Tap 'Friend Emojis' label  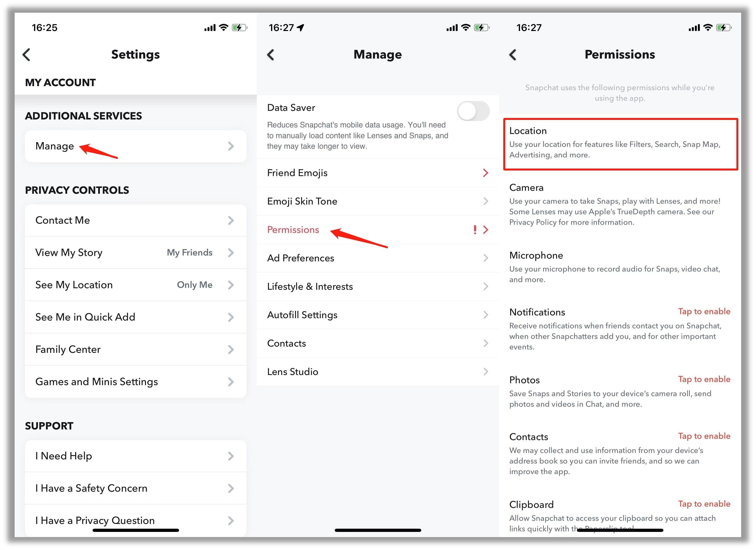[297, 173]
